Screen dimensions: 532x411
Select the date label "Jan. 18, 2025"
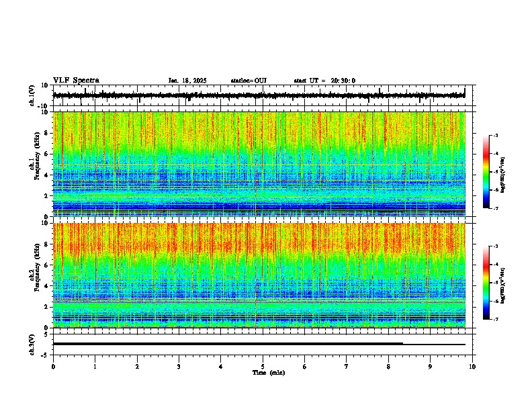tap(187, 81)
